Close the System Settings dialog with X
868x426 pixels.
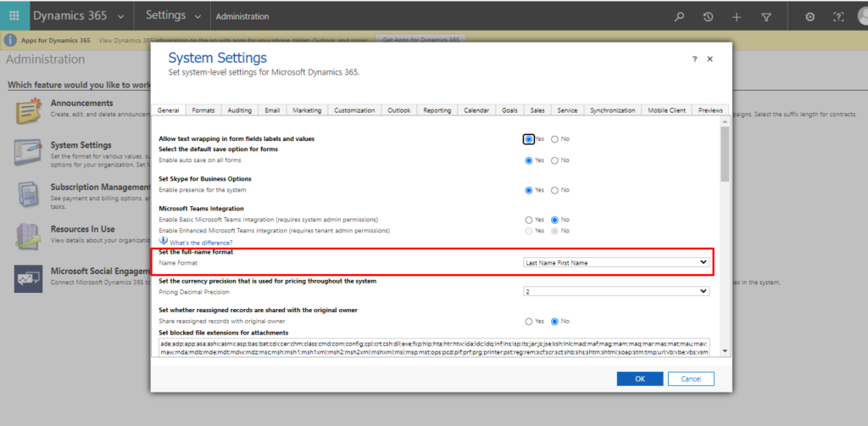point(709,59)
